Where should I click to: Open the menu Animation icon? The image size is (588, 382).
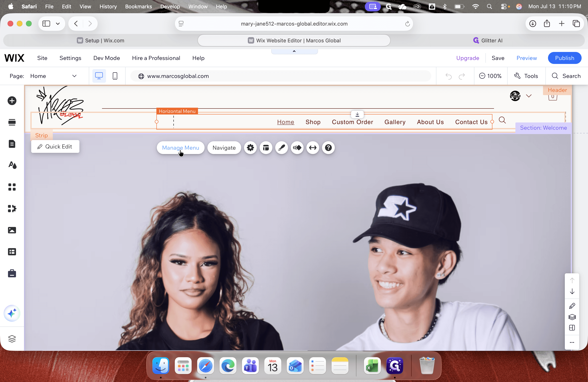[297, 148]
